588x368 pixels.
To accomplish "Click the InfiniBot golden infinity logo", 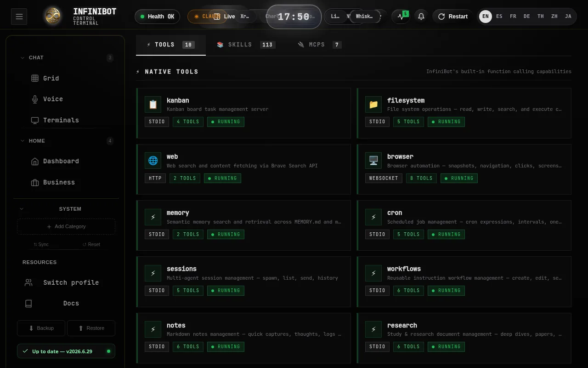I will tap(53, 17).
